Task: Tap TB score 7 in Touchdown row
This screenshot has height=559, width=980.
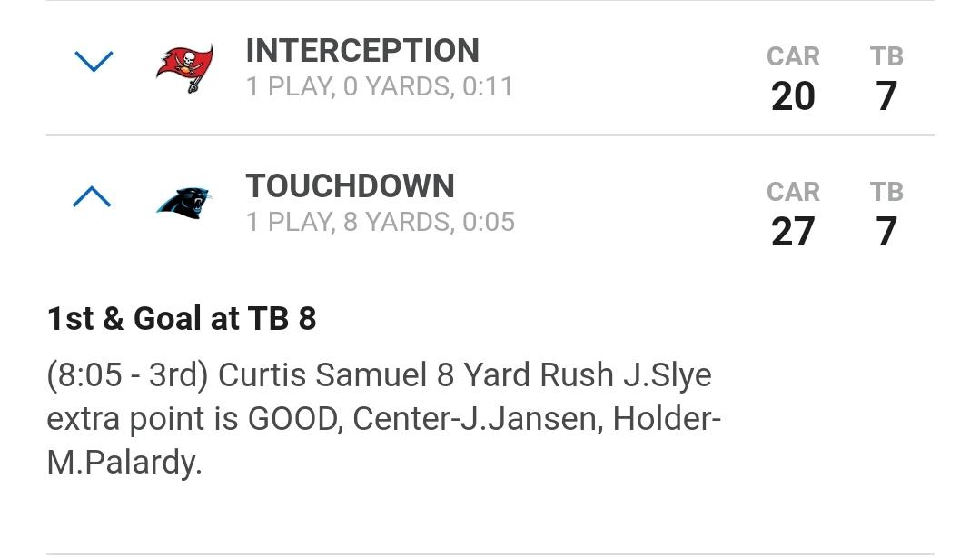Action: [886, 232]
